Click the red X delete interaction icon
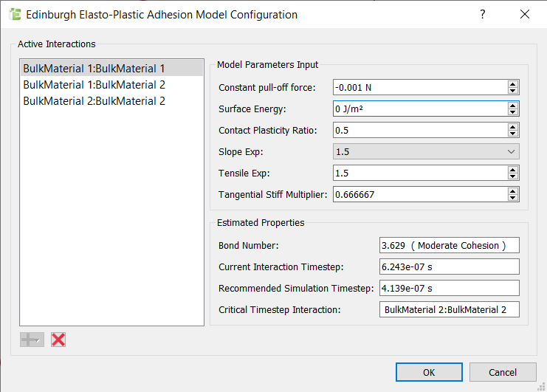This screenshot has height=392, width=547. [x=58, y=340]
